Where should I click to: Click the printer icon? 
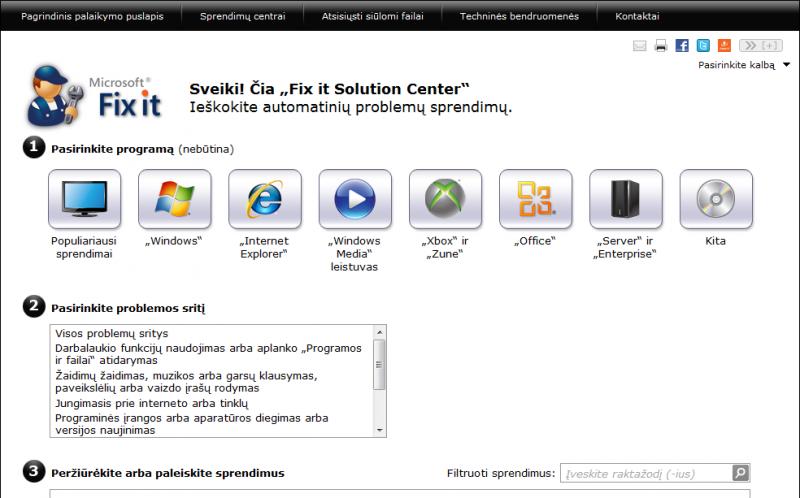pyautogui.click(x=661, y=46)
